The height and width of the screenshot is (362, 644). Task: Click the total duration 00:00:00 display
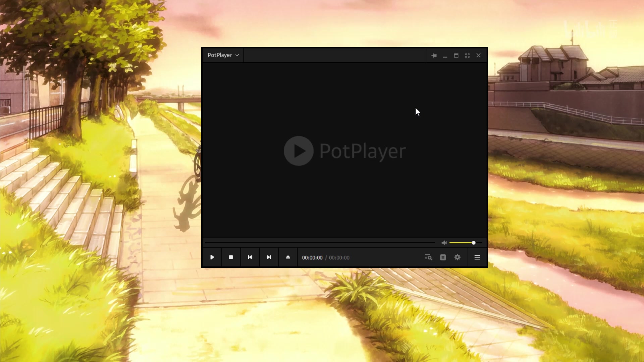pos(339,258)
